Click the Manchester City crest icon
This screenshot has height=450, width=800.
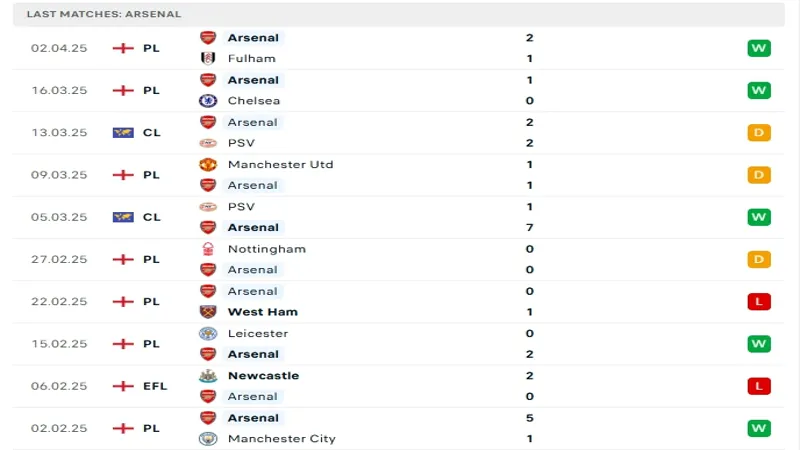pos(208,439)
